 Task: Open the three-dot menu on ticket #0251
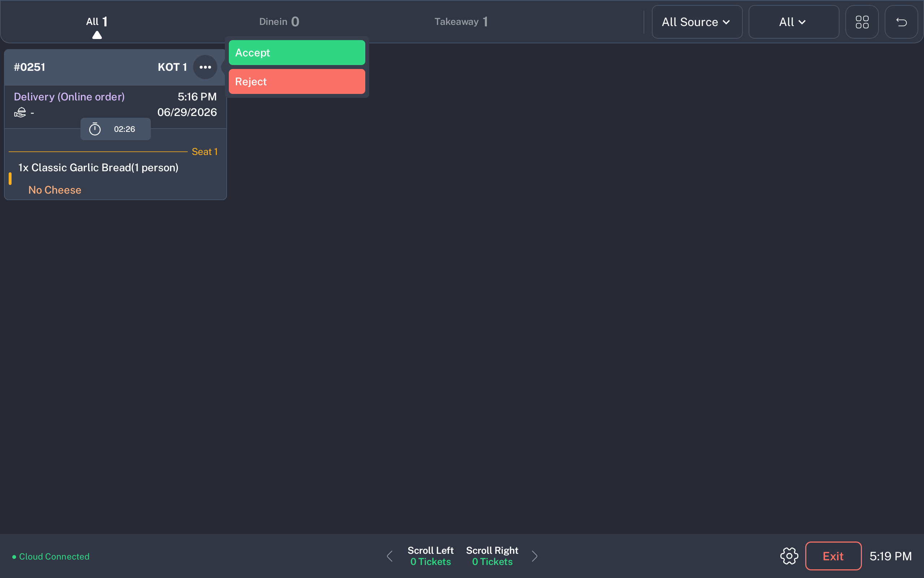pos(205,67)
